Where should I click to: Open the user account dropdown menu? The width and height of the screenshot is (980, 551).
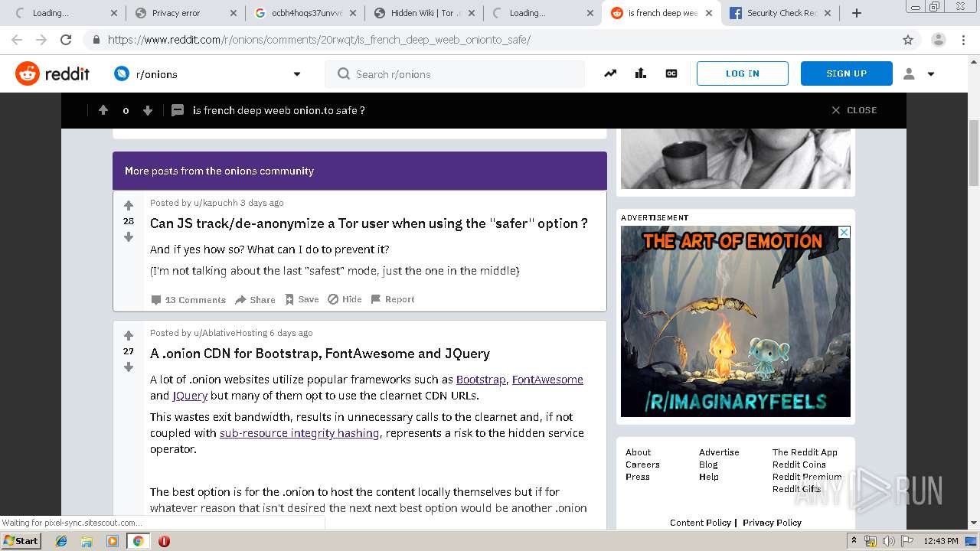coord(919,74)
